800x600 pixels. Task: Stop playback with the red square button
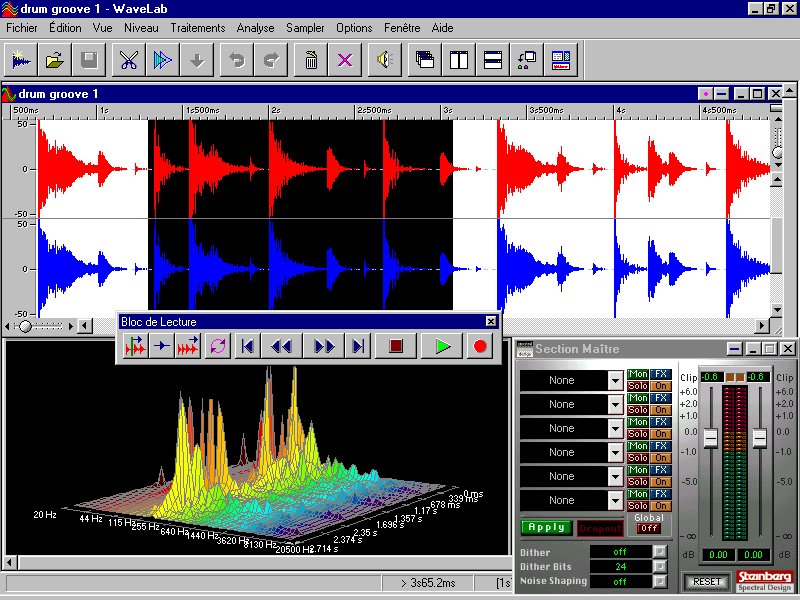[x=396, y=346]
